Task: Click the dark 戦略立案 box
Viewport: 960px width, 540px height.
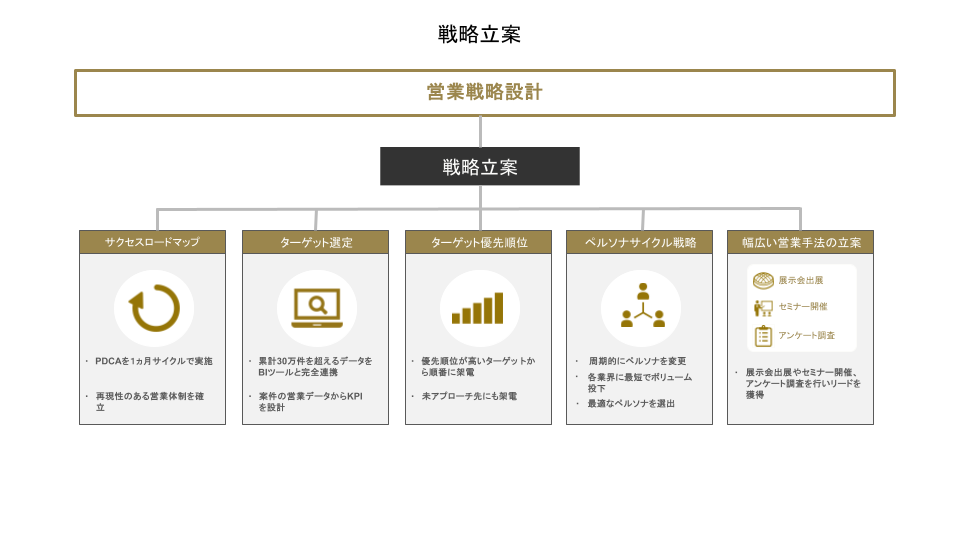Action: pos(480,166)
